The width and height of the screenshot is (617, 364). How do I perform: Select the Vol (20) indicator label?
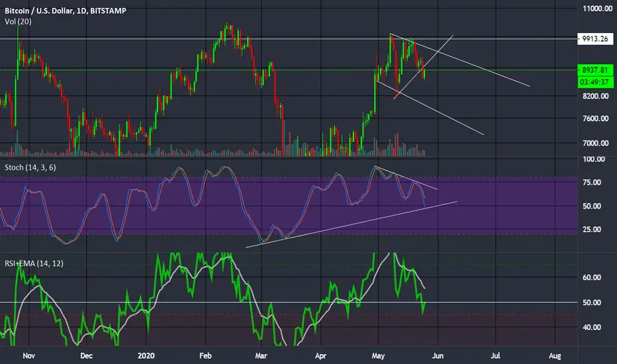[x=18, y=21]
